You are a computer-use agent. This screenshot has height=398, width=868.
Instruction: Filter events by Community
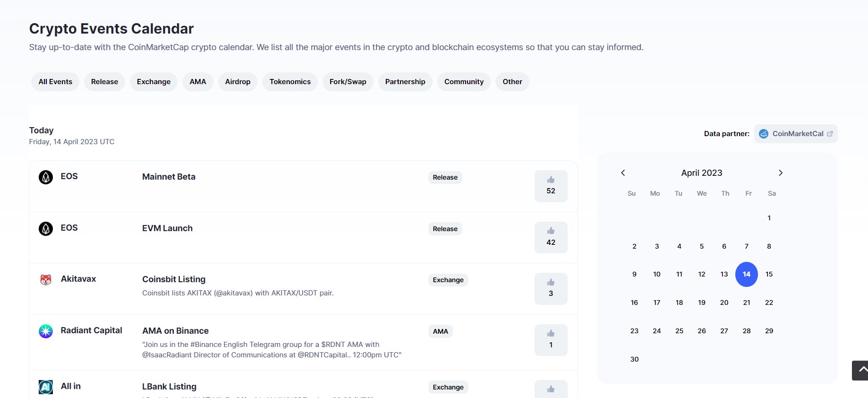(464, 82)
